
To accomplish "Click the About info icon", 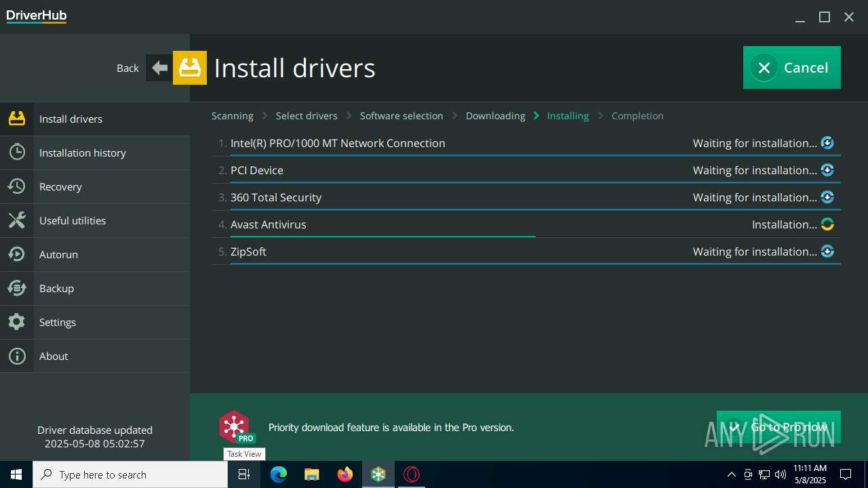I will pyautogui.click(x=17, y=356).
